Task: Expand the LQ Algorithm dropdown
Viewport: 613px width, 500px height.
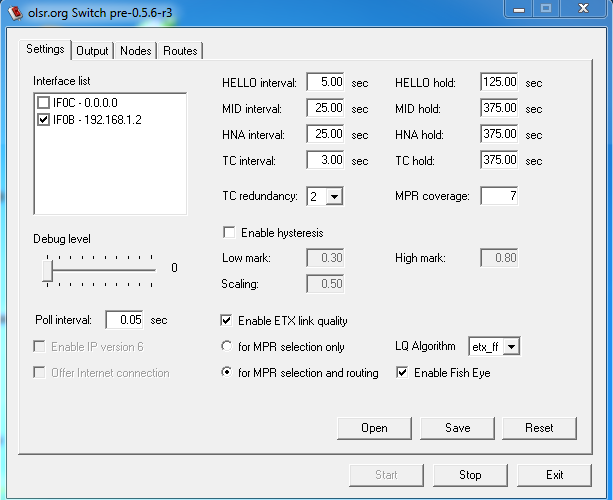Action: [510, 347]
